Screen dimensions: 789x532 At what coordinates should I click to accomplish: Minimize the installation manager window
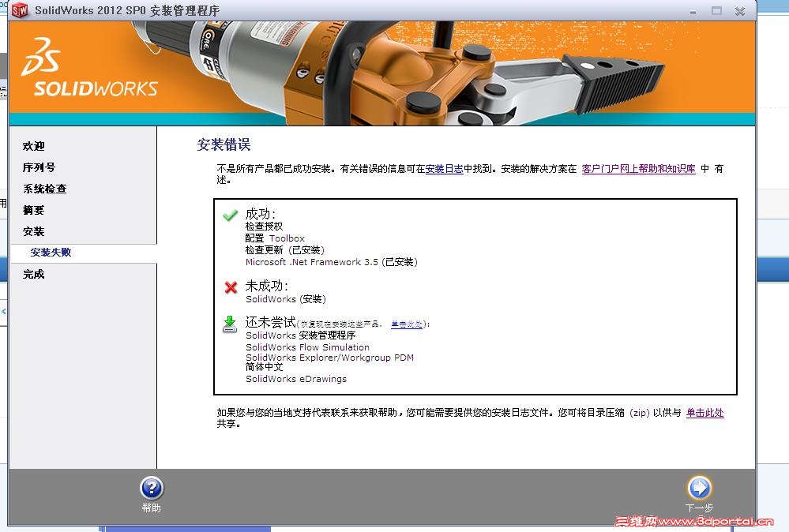[693, 11]
